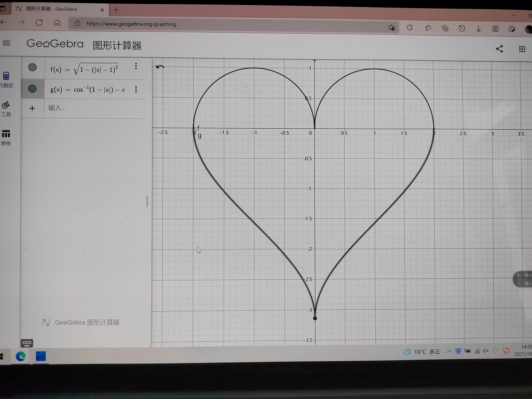Open the on-screen keyboard
Image resolution: width=532 pixels, height=399 pixels.
pos(27,343)
